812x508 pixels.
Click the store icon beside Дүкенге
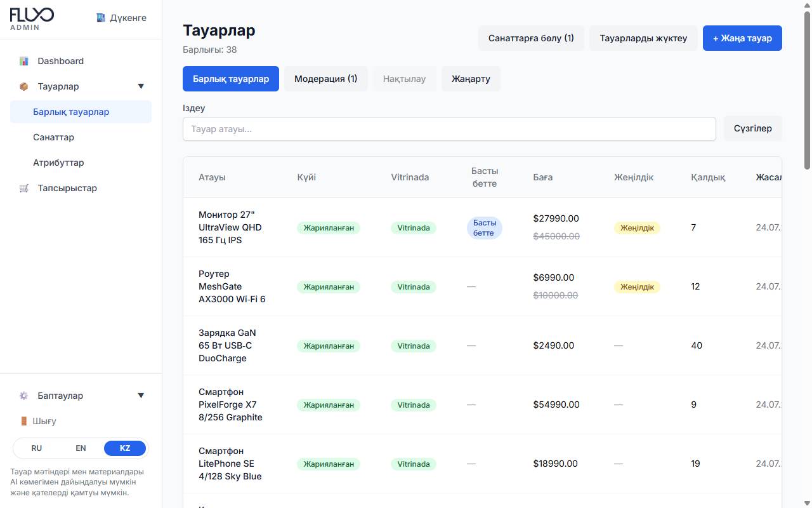point(101,18)
